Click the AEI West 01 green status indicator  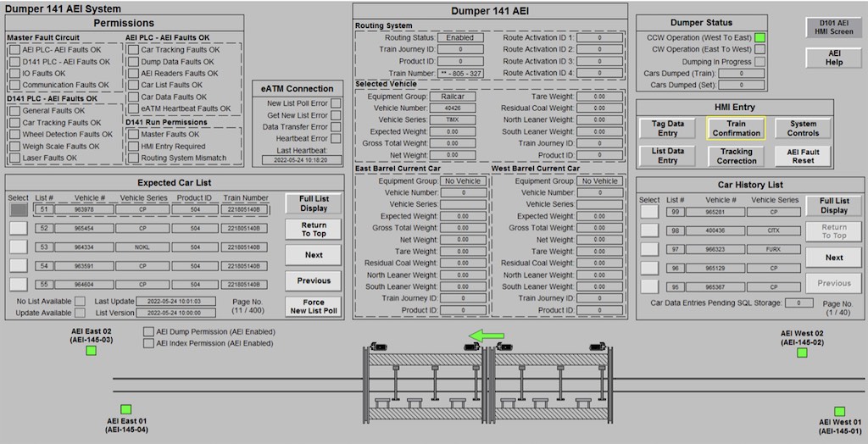[x=839, y=411]
